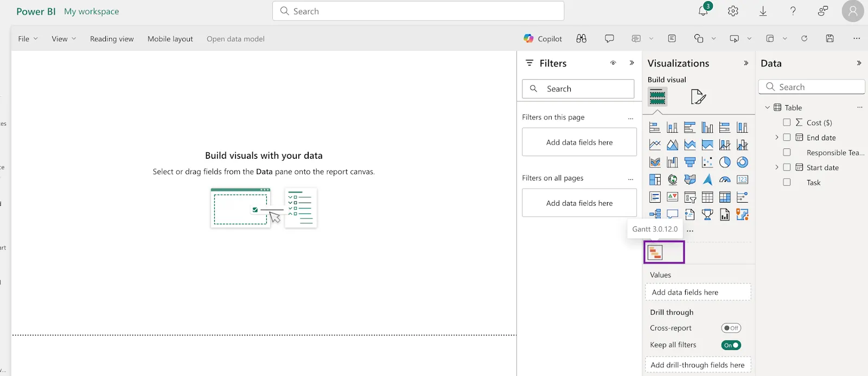The height and width of the screenshot is (376, 868).
Task: Check the Start date field
Action: (787, 167)
